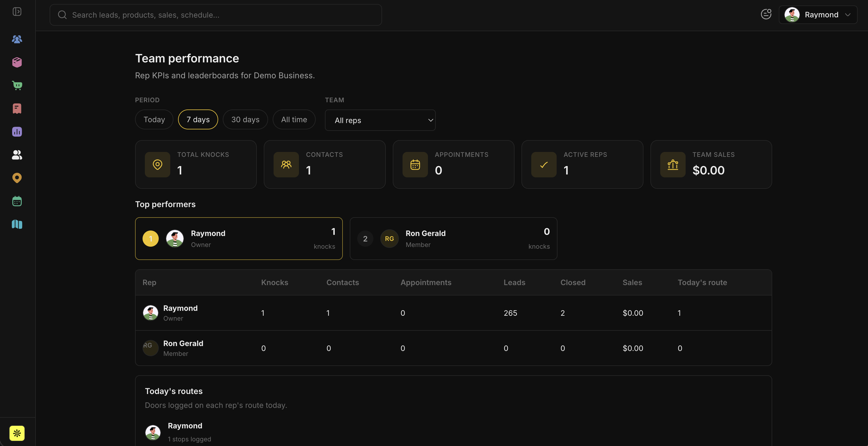Open Ron Gerald's top performer card

(x=454, y=239)
